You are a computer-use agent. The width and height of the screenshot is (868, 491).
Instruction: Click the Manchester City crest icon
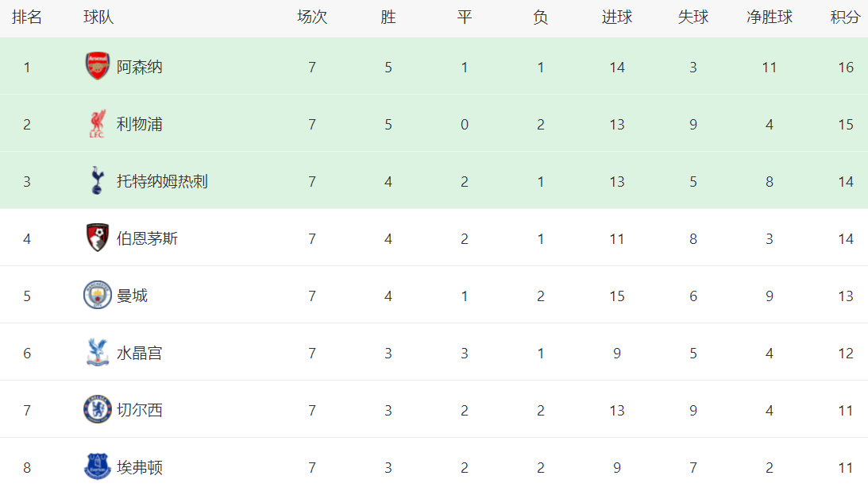pos(97,296)
